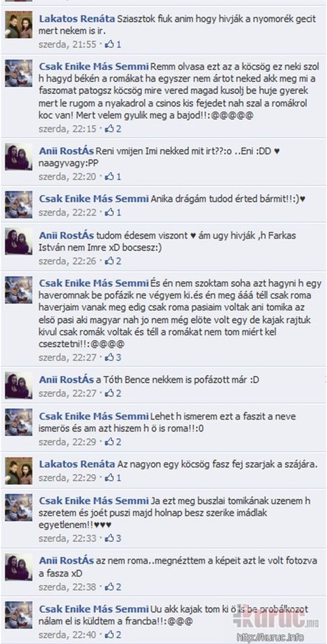Open Lakatos Renáta profile from first comment
The height and width of the screenshot is (644, 327).
[77, 19]
